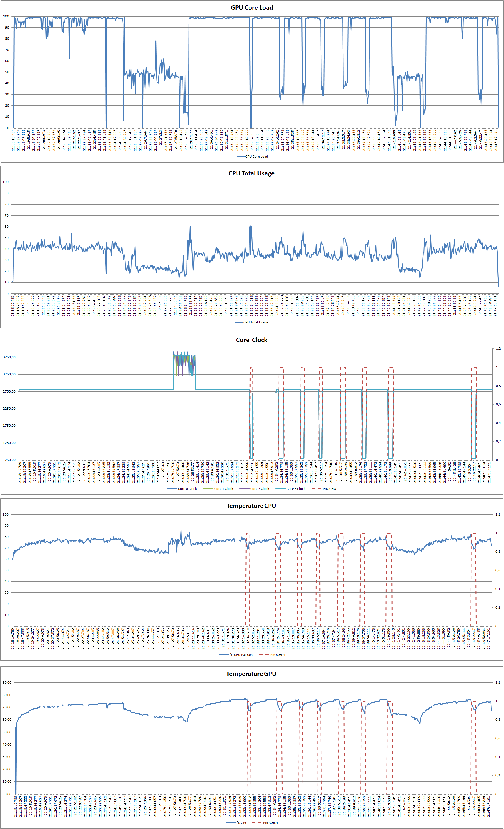
Task: Click the 1,2 right-axis label in Temperature CPU chart
Action: click(x=498, y=514)
